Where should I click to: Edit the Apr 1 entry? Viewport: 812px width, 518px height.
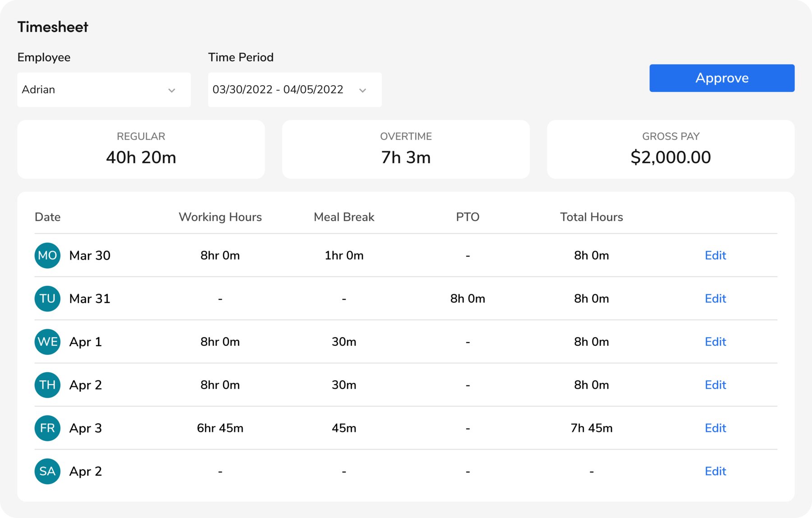(715, 342)
